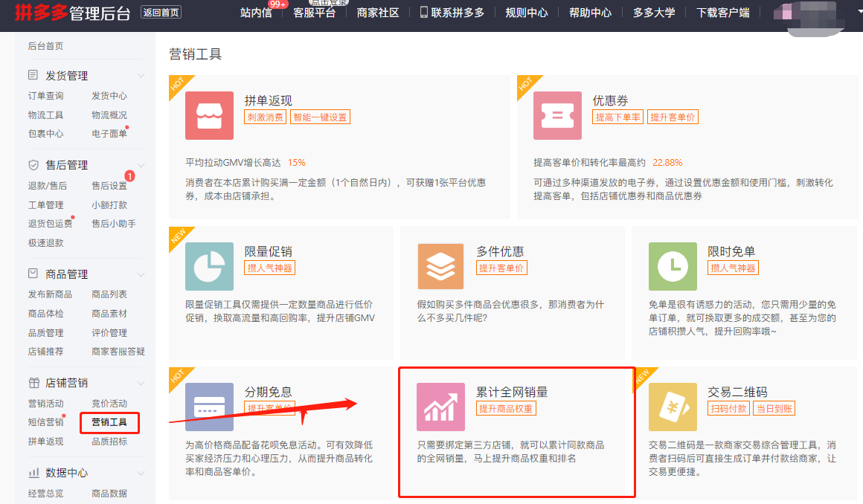This screenshot has height=504, width=863.
Task: Click the 拼多多 logo in header
Action: 41,12
